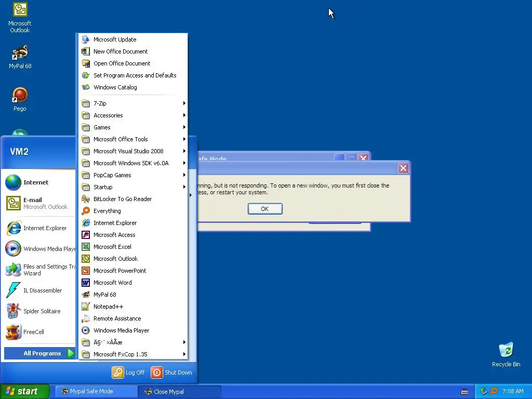Select the Recycle Bin desktop icon
This screenshot has width=532, height=399.
[x=506, y=354]
